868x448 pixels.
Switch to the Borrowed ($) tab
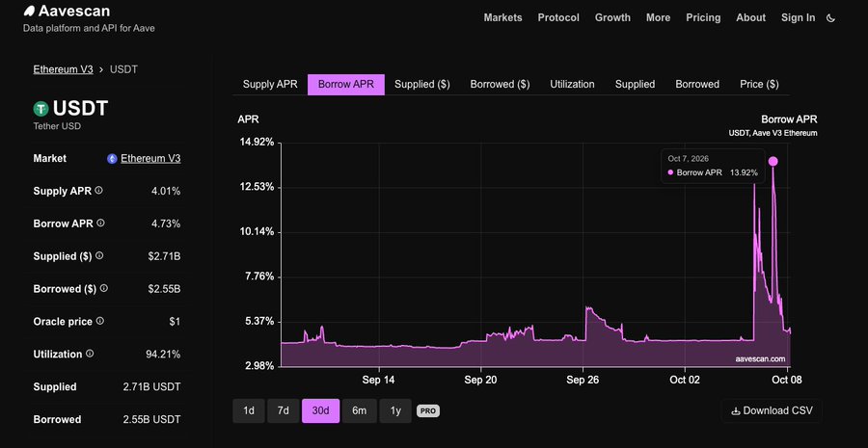pyautogui.click(x=500, y=84)
